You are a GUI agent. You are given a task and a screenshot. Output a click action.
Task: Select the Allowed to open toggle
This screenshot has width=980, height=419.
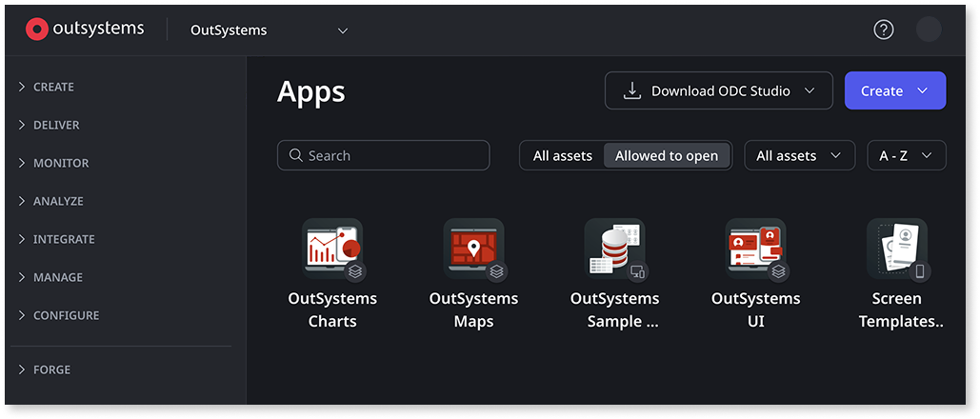pos(667,155)
